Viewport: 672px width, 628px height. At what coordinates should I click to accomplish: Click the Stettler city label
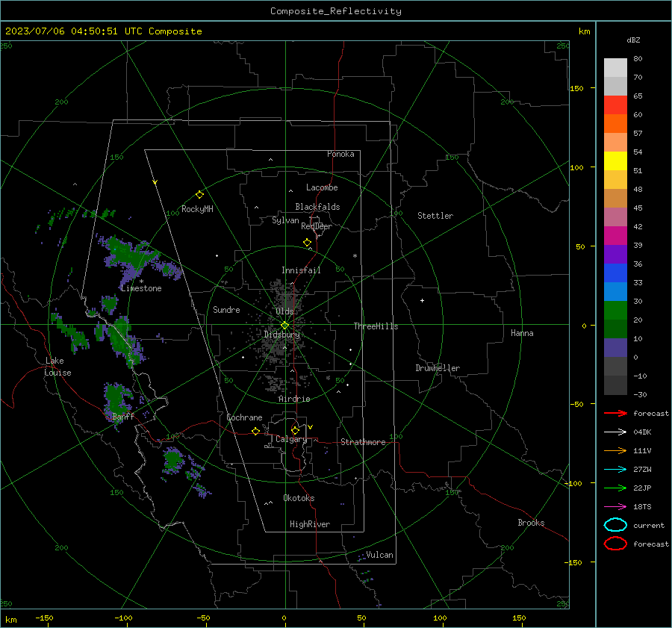click(435, 216)
